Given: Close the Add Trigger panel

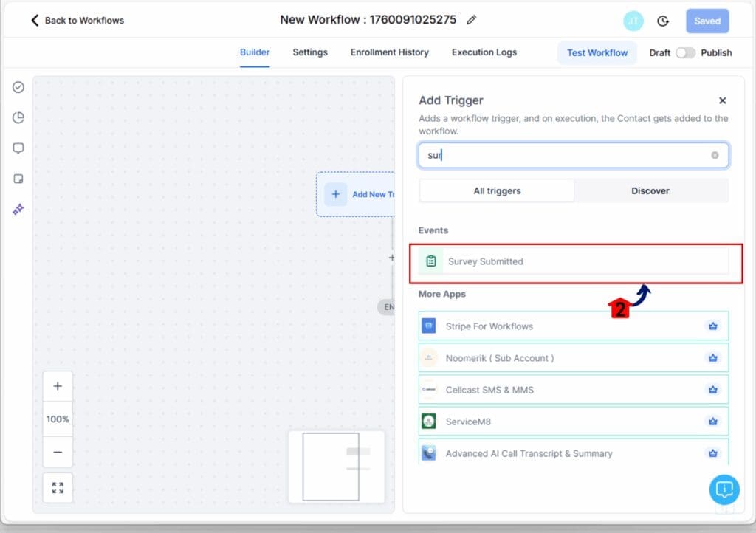Looking at the screenshot, I should tap(722, 100).
